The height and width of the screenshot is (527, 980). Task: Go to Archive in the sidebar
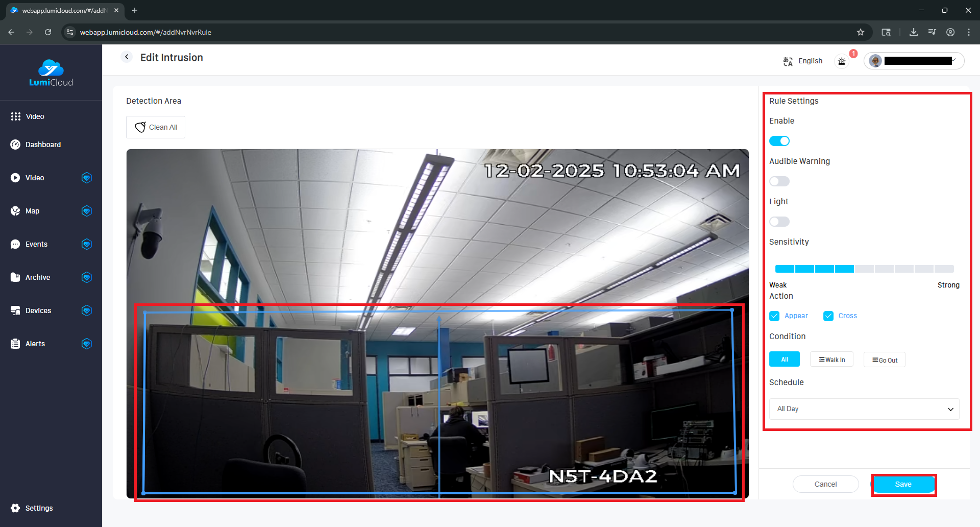pos(38,277)
